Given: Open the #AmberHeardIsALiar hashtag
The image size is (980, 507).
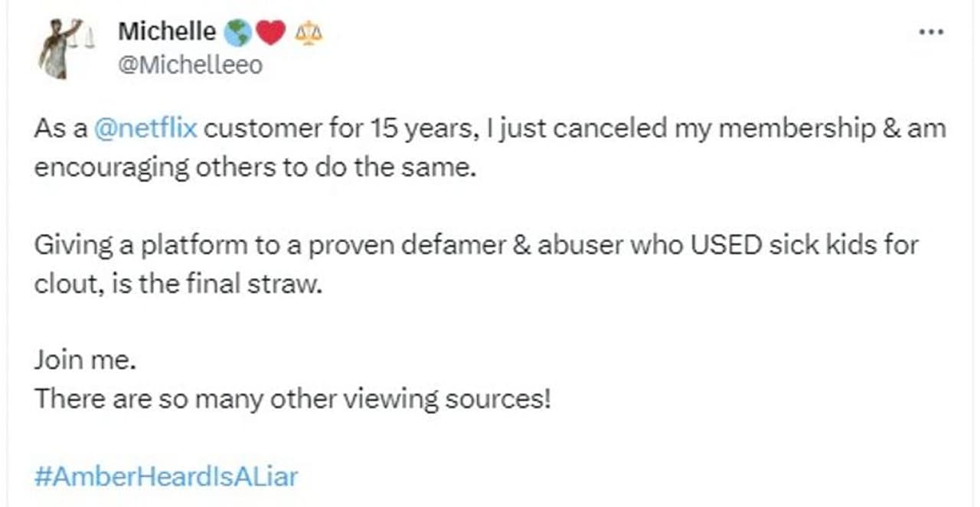Looking at the screenshot, I should 166,476.
